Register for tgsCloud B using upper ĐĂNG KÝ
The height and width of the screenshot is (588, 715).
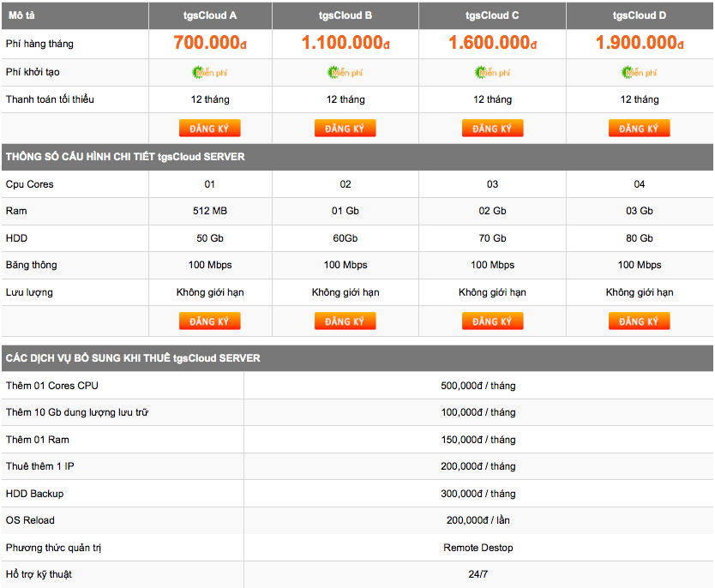[x=345, y=129]
